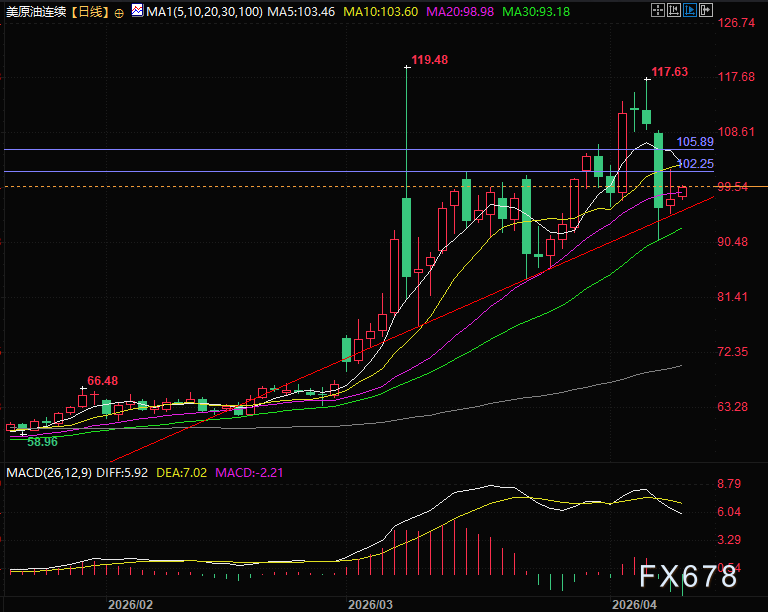Open the 日线 period selector
This screenshot has height=612, width=768.
[90, 12]
